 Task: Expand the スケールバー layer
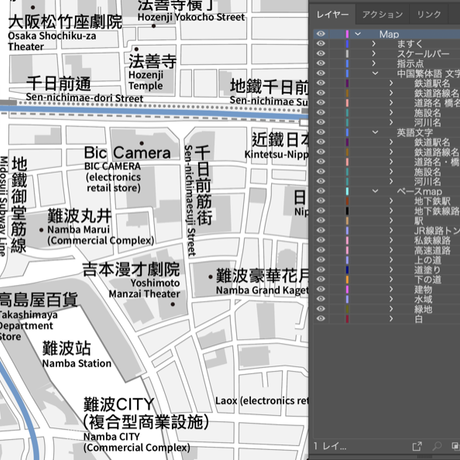point(374,54)
